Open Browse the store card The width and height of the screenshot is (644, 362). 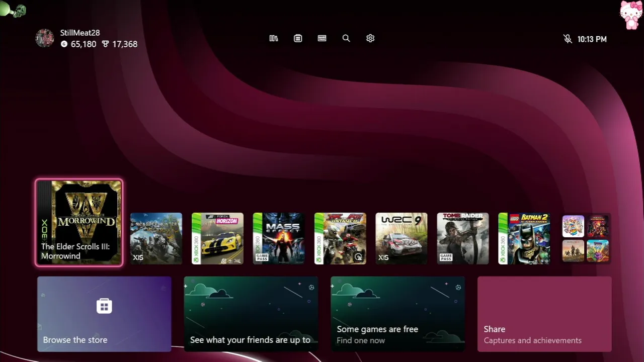(104, 314)
